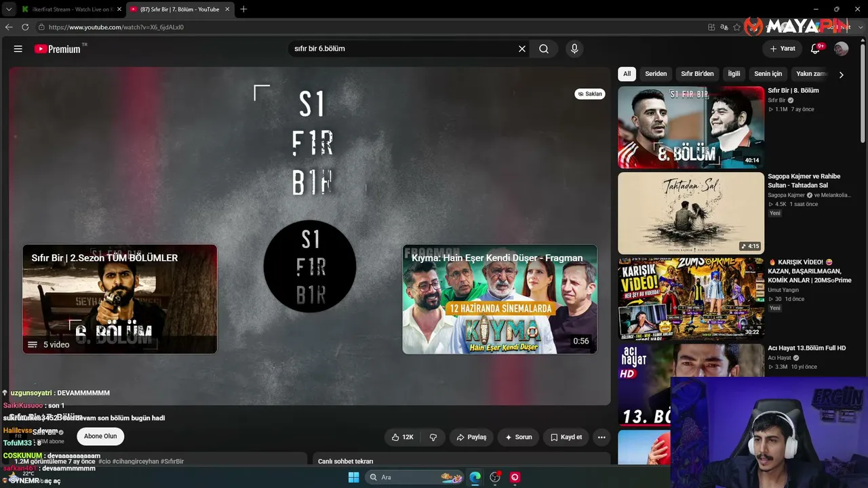Image resolution: width=868 pixels, height=488 pixels.
Task: Clear the search box text
Action: point(522,49)
